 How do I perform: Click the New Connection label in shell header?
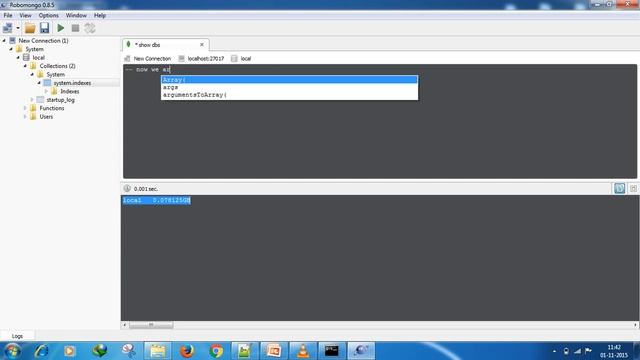point(152,58)
